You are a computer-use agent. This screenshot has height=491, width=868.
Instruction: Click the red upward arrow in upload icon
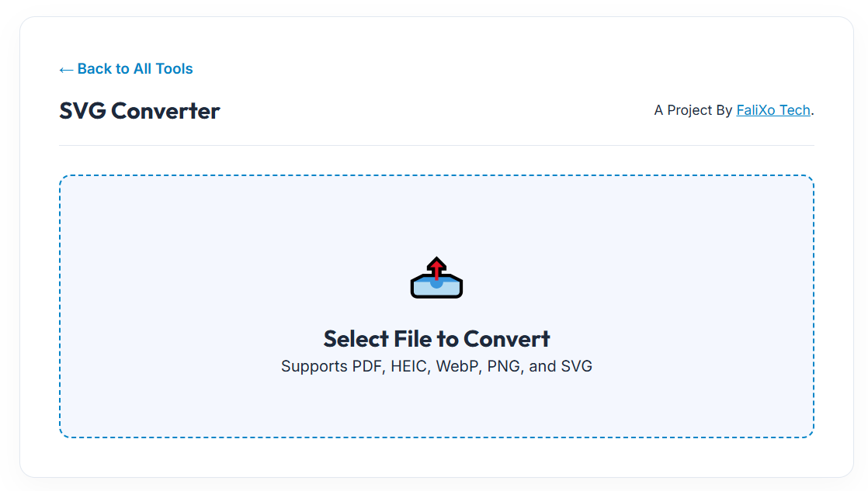[x=436, y=267]
